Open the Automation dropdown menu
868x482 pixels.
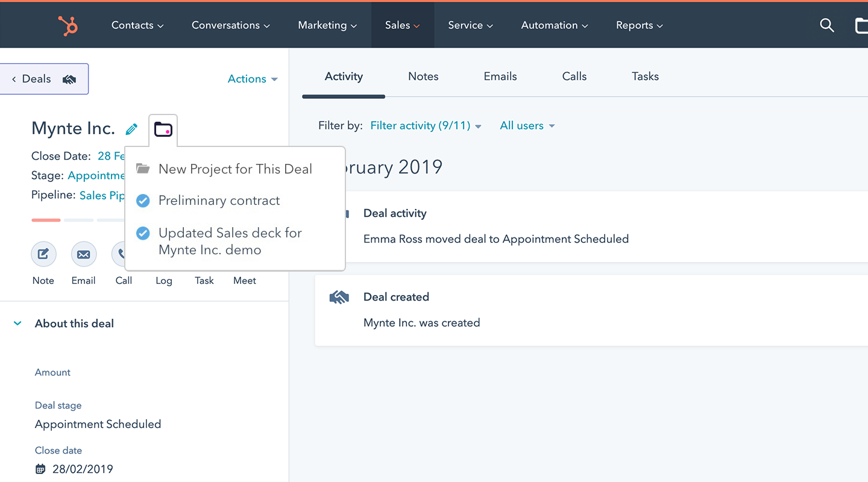[x=555, y=25]
